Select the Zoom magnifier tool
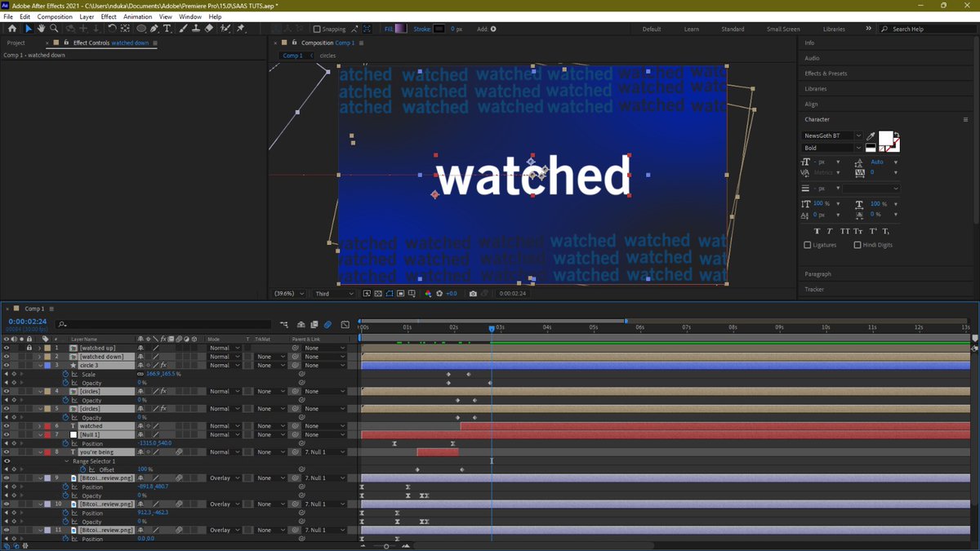Screen dimensions: 980x551 point(54,29)
